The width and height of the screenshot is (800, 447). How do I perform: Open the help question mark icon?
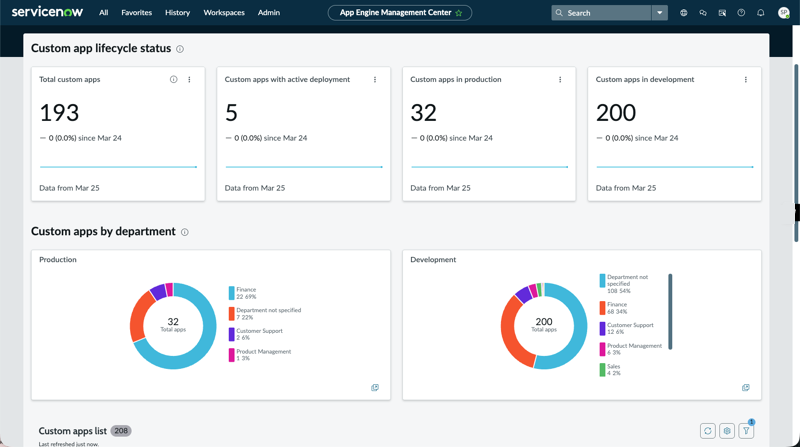coord(741,13)
